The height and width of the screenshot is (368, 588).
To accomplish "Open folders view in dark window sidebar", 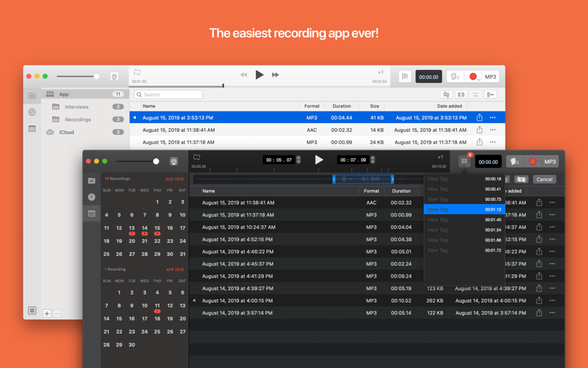I will coord(91,180).
